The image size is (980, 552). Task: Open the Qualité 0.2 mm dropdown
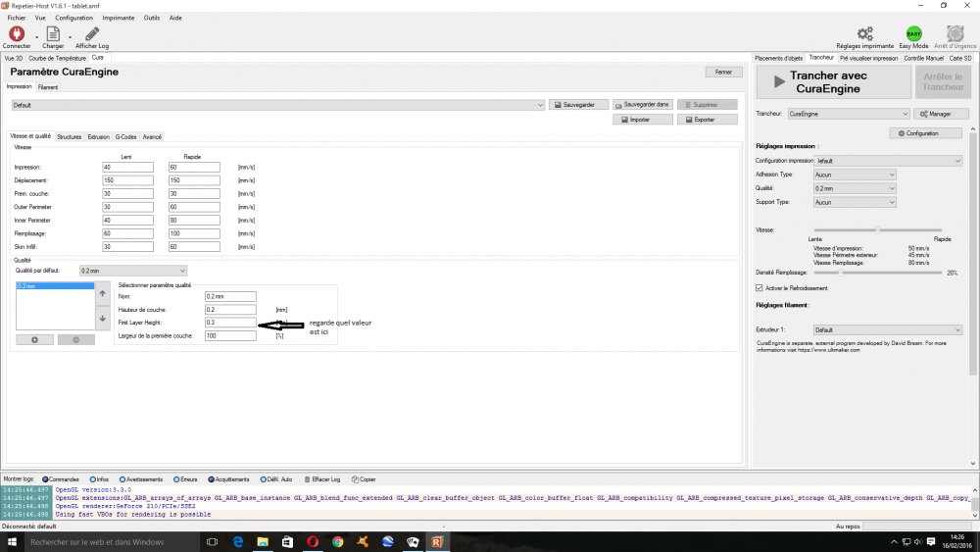point(855,188)
